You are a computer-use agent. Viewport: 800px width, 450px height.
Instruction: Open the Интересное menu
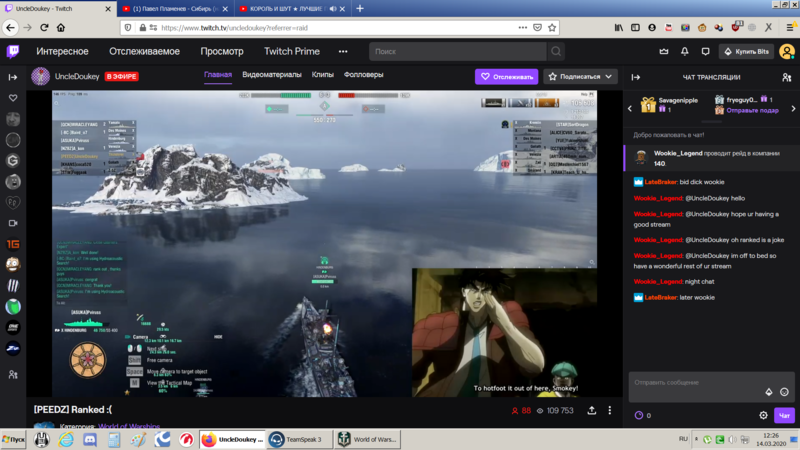62,52
